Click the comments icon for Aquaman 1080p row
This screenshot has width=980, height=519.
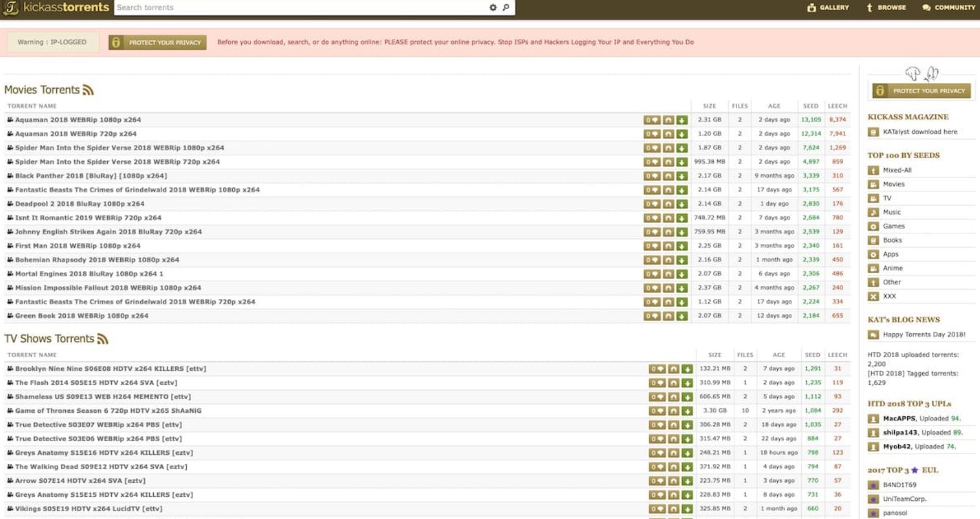pos(652,120)
